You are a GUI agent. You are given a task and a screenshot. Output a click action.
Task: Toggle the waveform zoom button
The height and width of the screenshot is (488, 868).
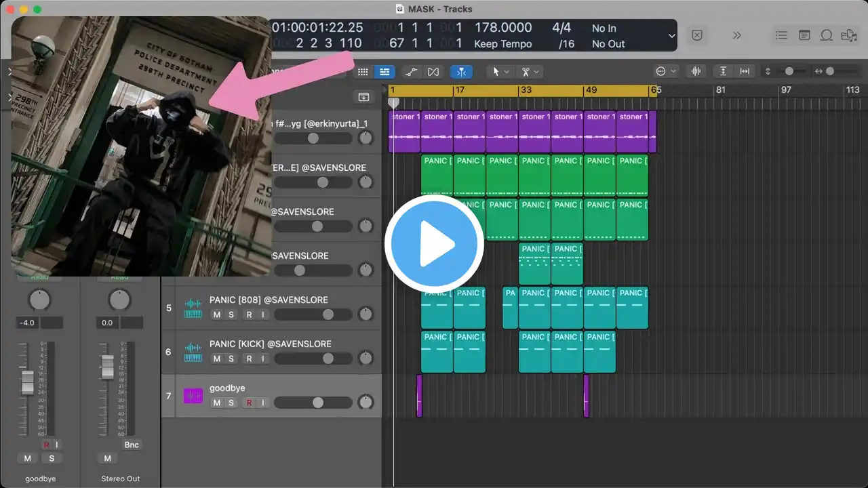[696, 71]
